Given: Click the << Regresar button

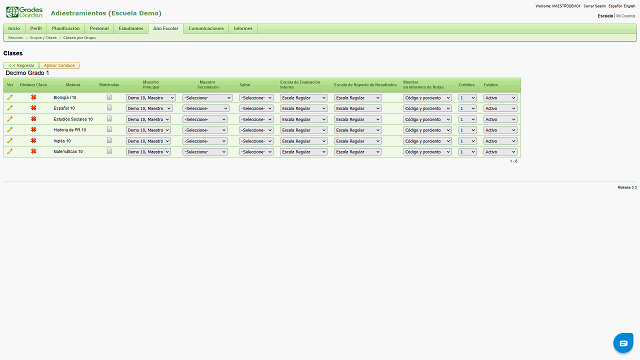Looking at the screenshot, I should (x=21, y=65).
